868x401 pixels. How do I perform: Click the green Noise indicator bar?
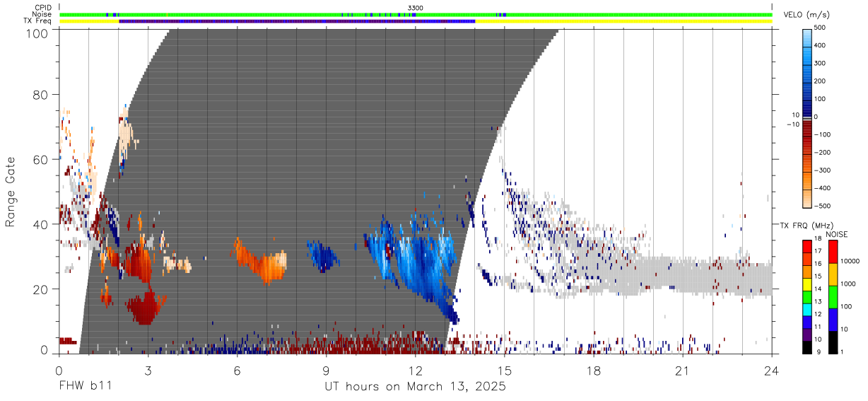pos(416,14)
